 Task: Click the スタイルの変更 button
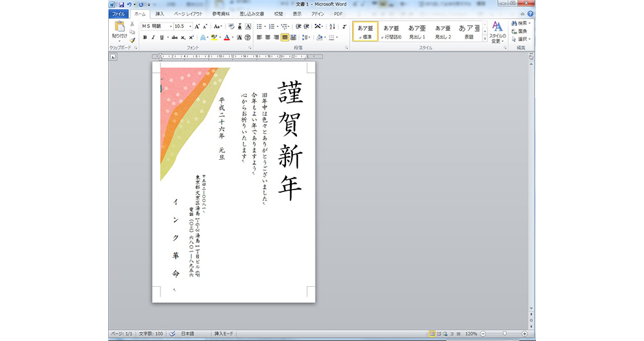(x=497, y=32)
